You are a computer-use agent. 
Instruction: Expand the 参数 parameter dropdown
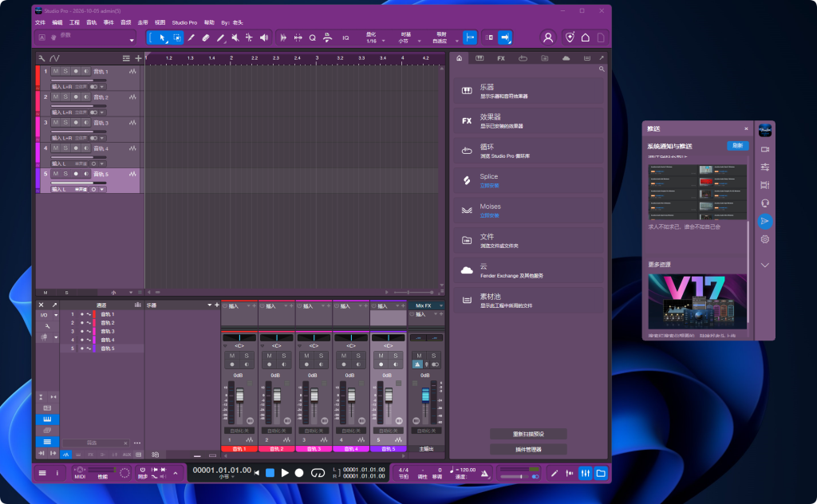(132, 40)
